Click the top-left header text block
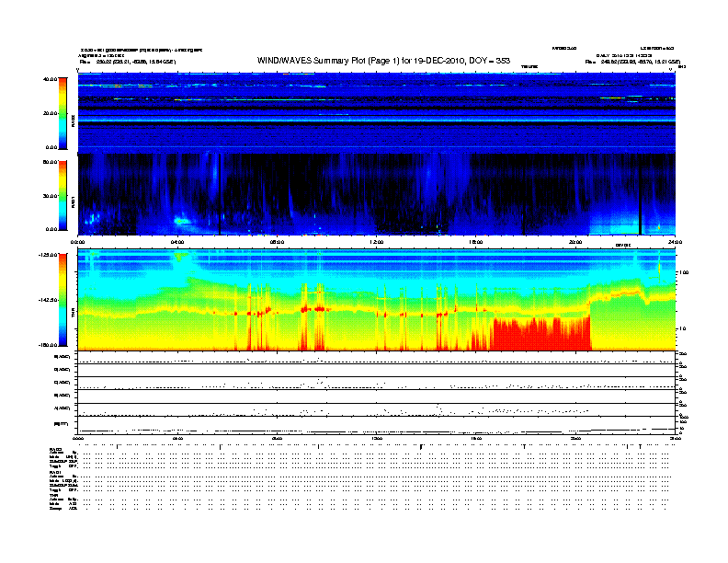 [142, 55]
